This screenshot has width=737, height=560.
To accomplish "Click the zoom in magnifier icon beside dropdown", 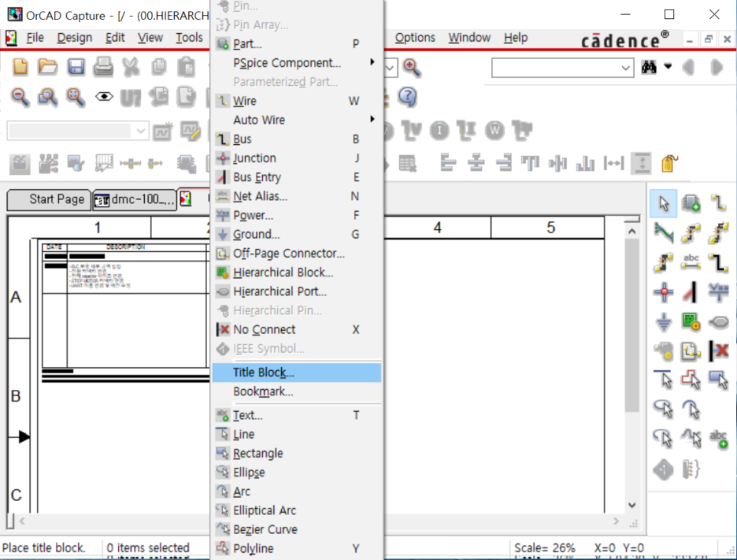I will click(411, 67).
